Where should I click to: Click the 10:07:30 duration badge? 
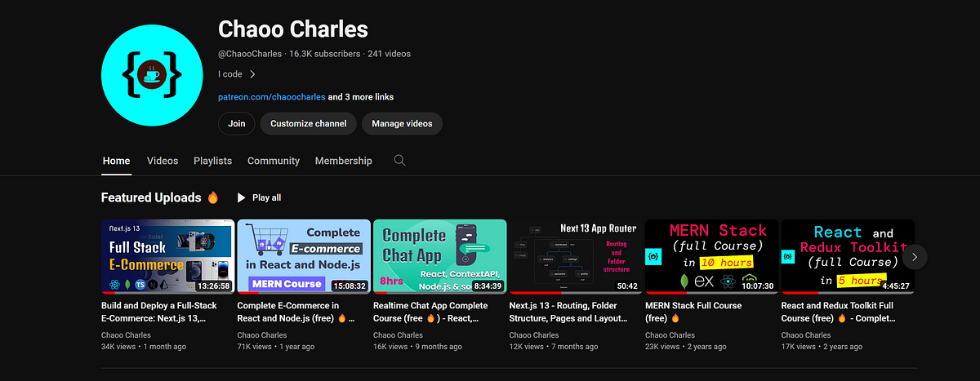pyautogui.click(x=759, y=286)
